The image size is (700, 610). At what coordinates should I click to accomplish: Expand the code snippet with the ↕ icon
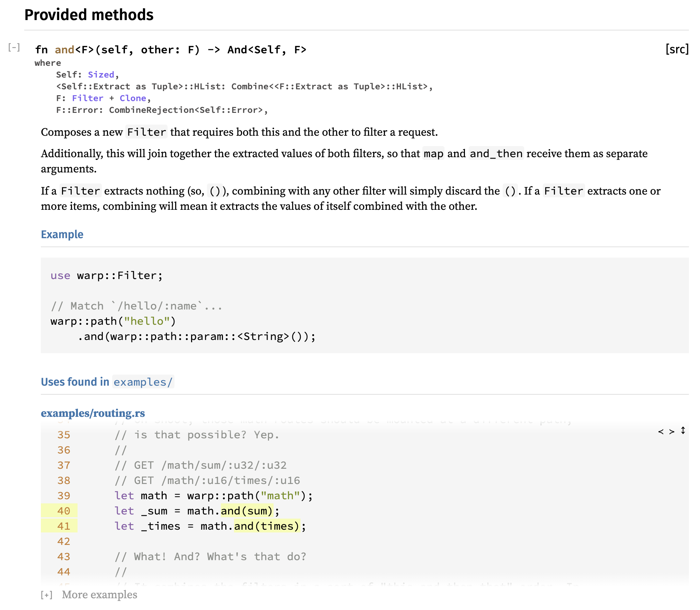tap(683, 431)
